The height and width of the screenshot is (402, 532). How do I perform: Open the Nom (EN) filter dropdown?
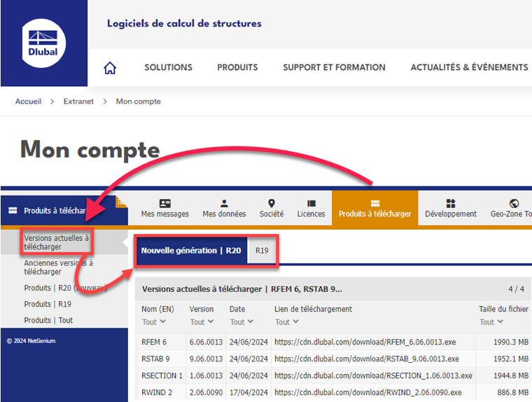(154, 322)
